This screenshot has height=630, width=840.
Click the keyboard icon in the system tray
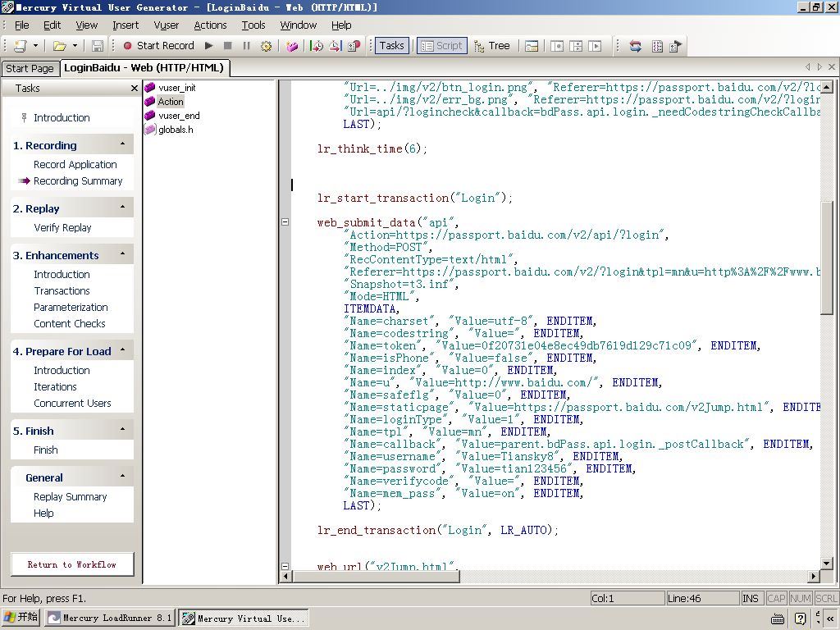(x=778, y=619)
